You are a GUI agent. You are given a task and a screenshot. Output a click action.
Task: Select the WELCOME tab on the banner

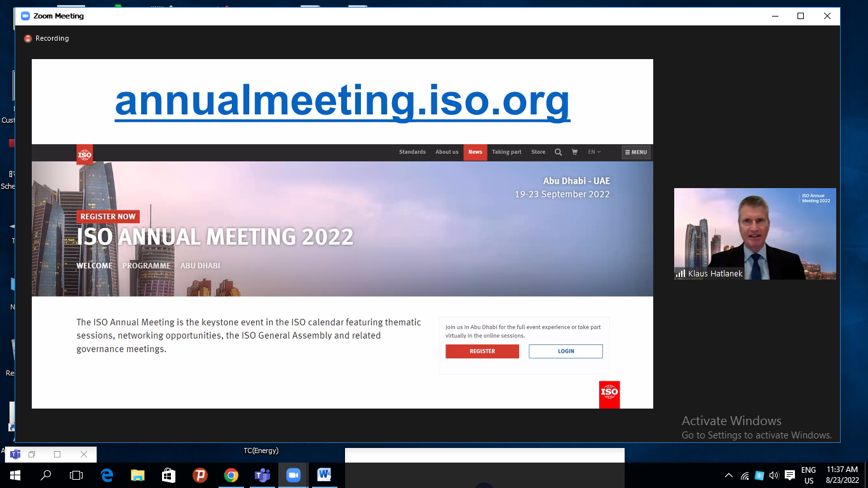[94, 266]
